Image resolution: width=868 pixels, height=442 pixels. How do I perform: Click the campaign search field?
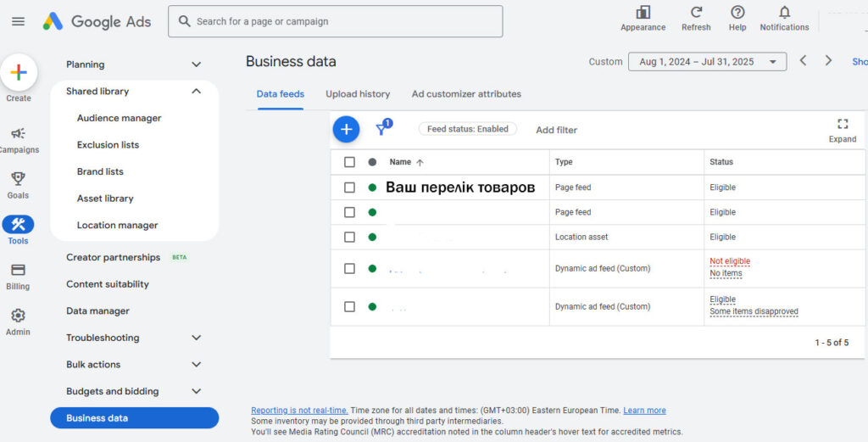coord(336,21)
